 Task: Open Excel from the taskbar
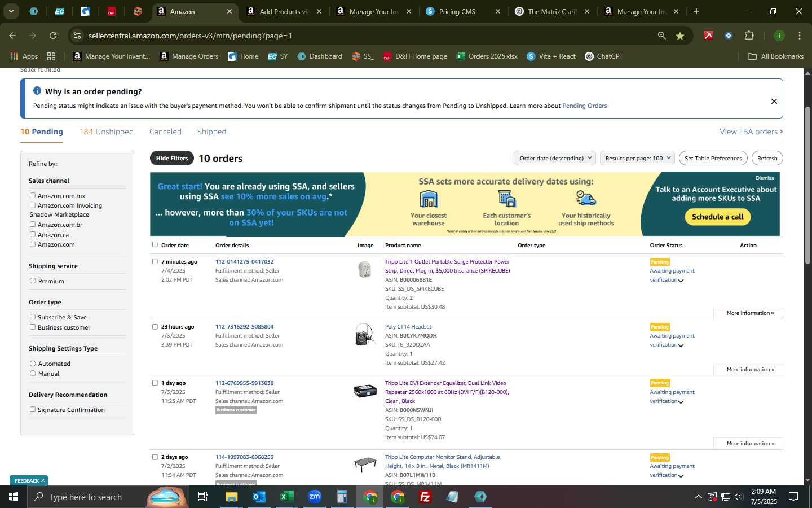(286, 497)
